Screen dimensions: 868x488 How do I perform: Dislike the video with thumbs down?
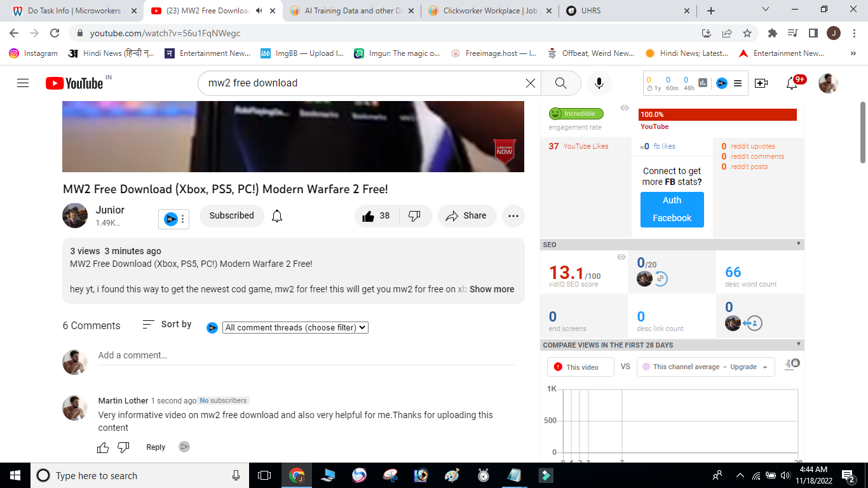coord(415,216)
